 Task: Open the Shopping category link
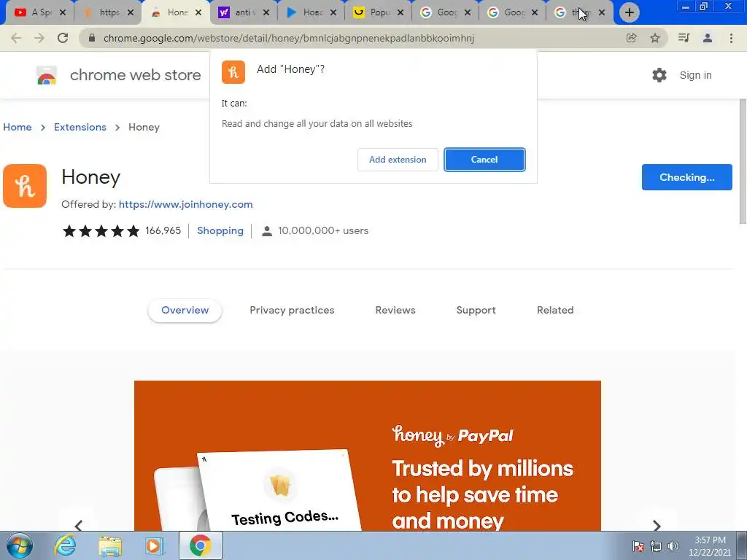[x=220, y=231]
